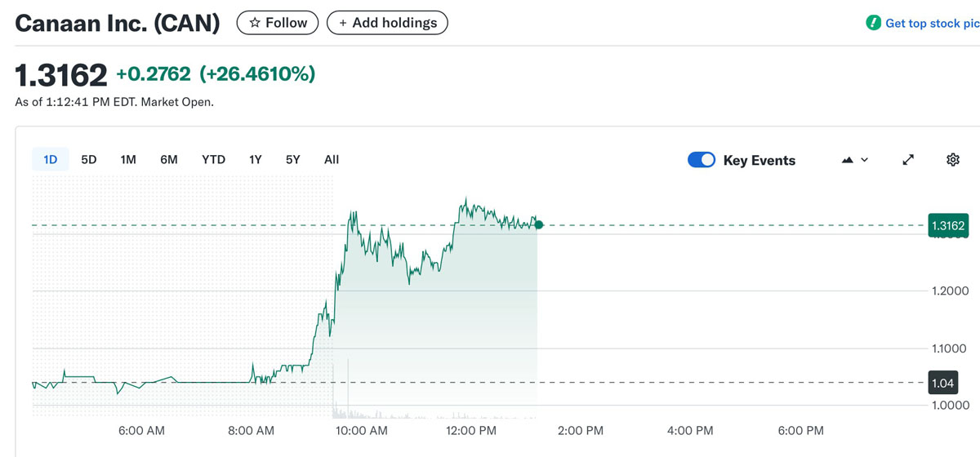The width and height of the screenshot is (980, 457).
Task: Click the 1.04 previous close label
Action: [x=942, y=382]
